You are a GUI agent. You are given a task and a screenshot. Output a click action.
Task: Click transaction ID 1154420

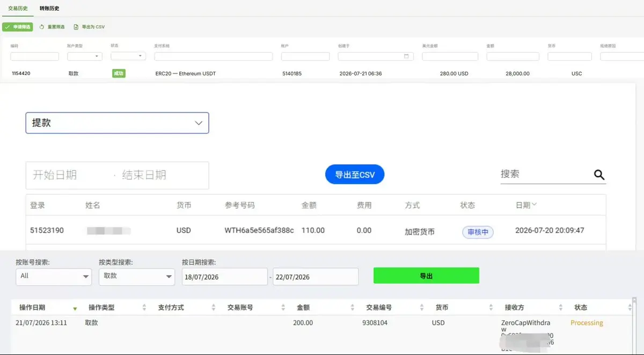(x=21, y=73)
